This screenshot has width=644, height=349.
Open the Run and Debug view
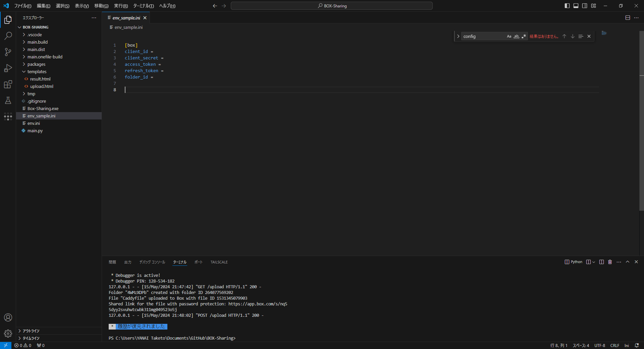(8, 68)
